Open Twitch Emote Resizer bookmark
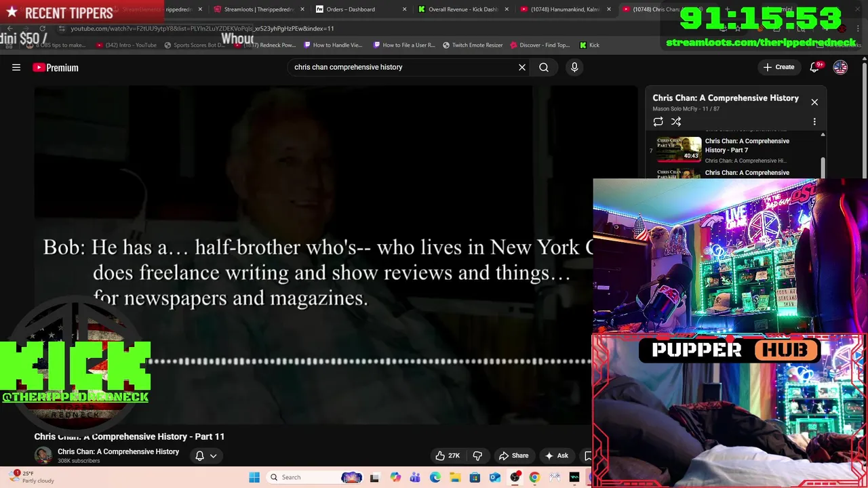The width and height of the screenshot is (868, 488). [473, 45]
